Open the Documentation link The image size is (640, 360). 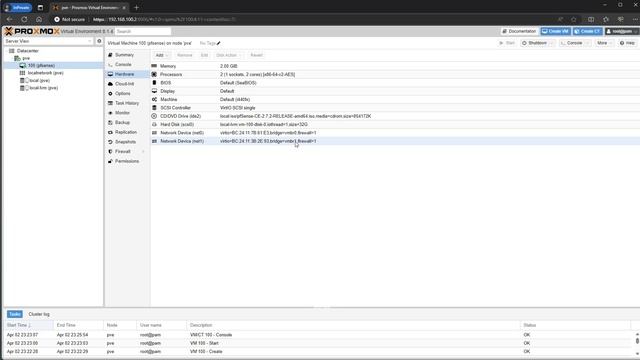coord(519,31)
